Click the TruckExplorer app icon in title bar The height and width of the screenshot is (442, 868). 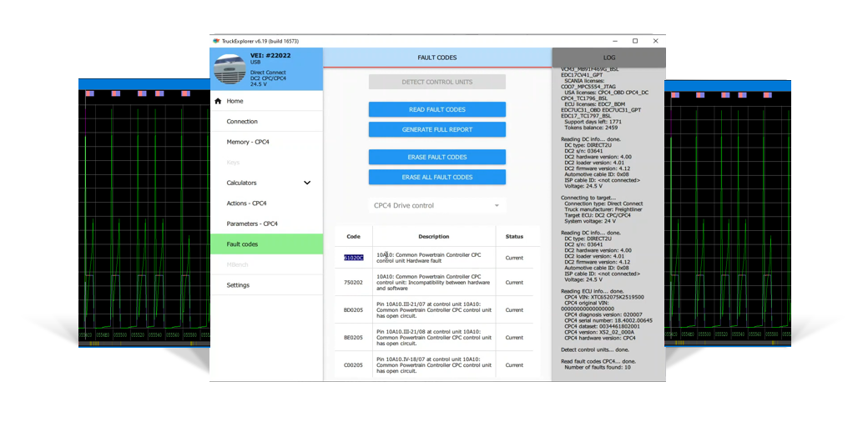point(216,41)
